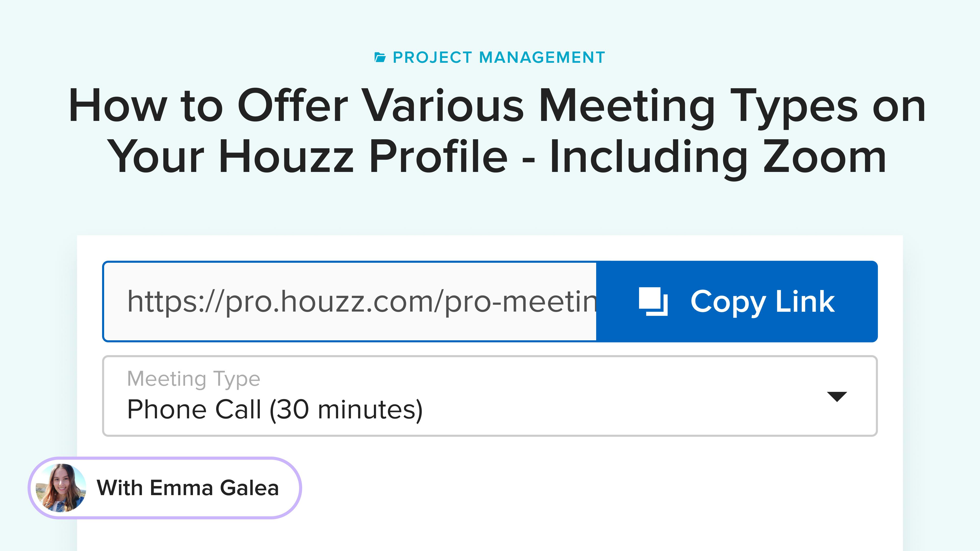This screenshot has height=551, width=980.
Task: Click Emma Galea's profile photo
Action: coord(61,487)
